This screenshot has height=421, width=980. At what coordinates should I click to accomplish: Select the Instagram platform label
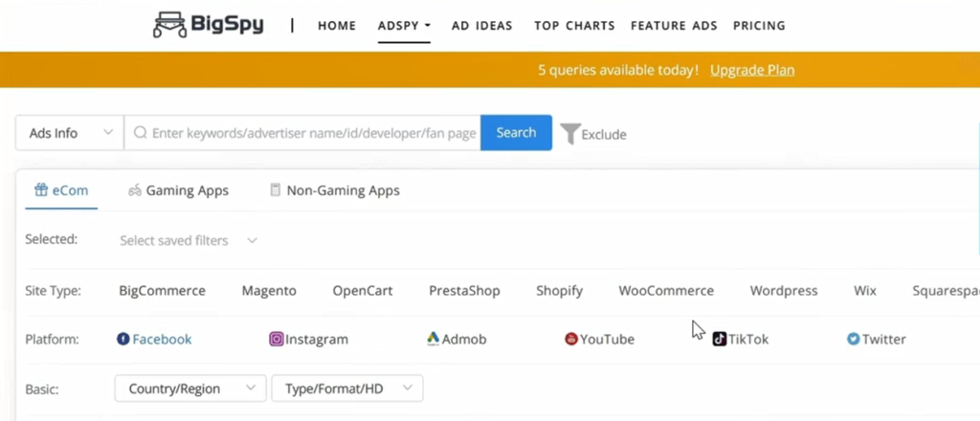point(316,339)
